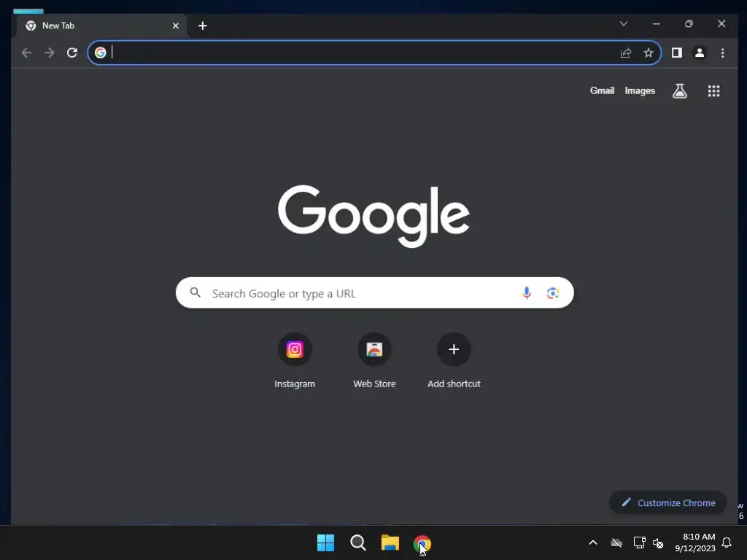Screen dimensions: 747x560
Task: Minimize the Chrome window
Action: point(656,24)
